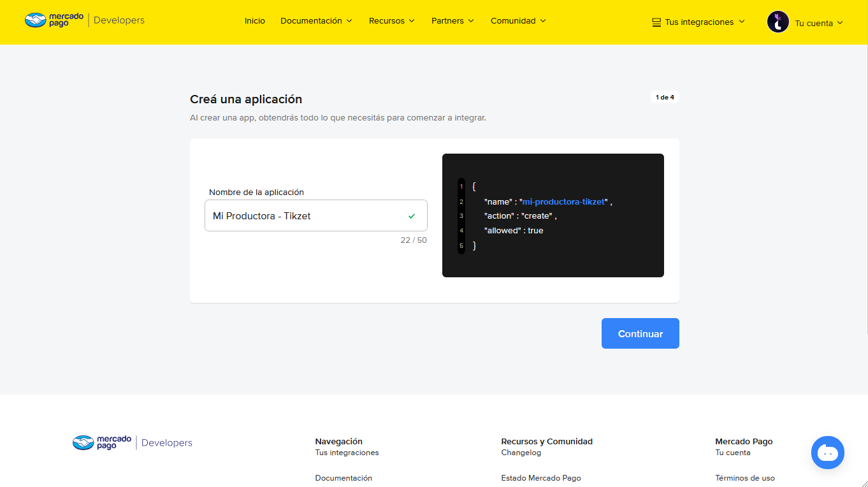
Task: Expand the Tus integraciones dropdown
Action: click(698, 21)
